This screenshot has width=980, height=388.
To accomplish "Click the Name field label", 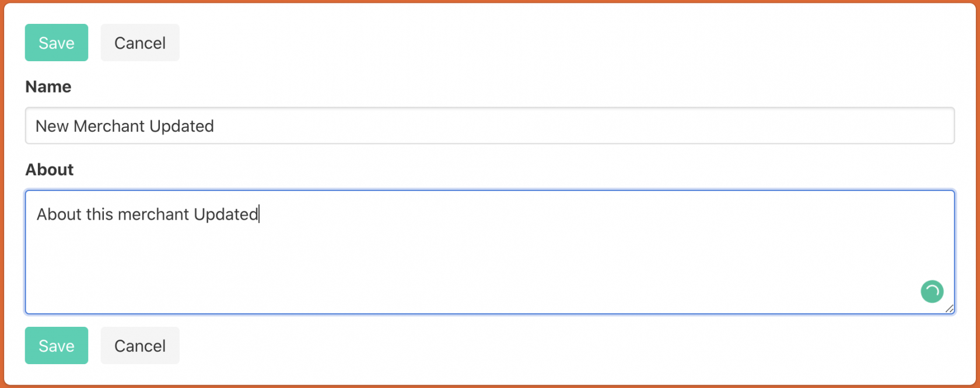I will pos(48,87).
